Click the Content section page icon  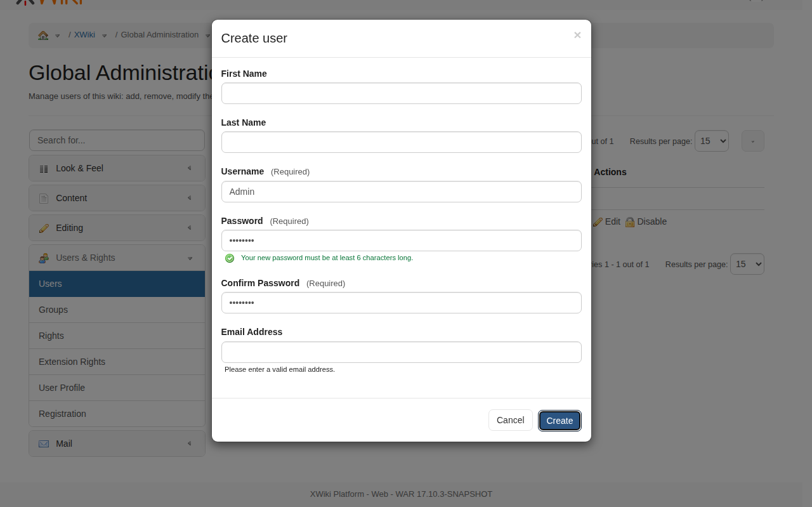pyautogui.click(x=44, y=199)
